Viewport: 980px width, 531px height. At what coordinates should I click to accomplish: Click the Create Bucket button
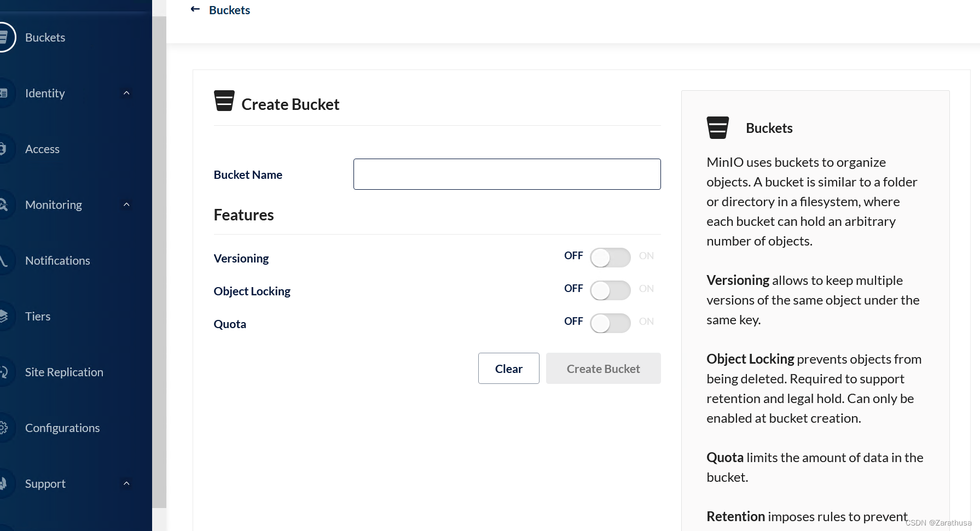[604, 368]
